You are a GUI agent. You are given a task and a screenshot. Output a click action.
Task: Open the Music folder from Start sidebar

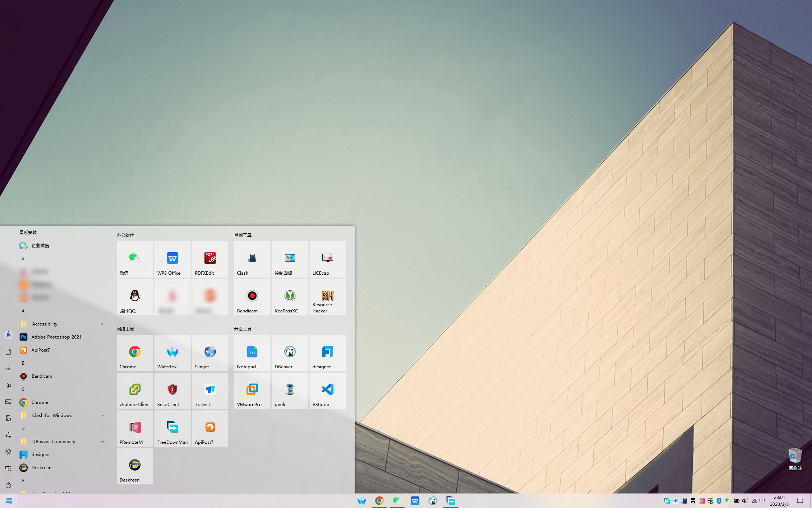point(8,385)
